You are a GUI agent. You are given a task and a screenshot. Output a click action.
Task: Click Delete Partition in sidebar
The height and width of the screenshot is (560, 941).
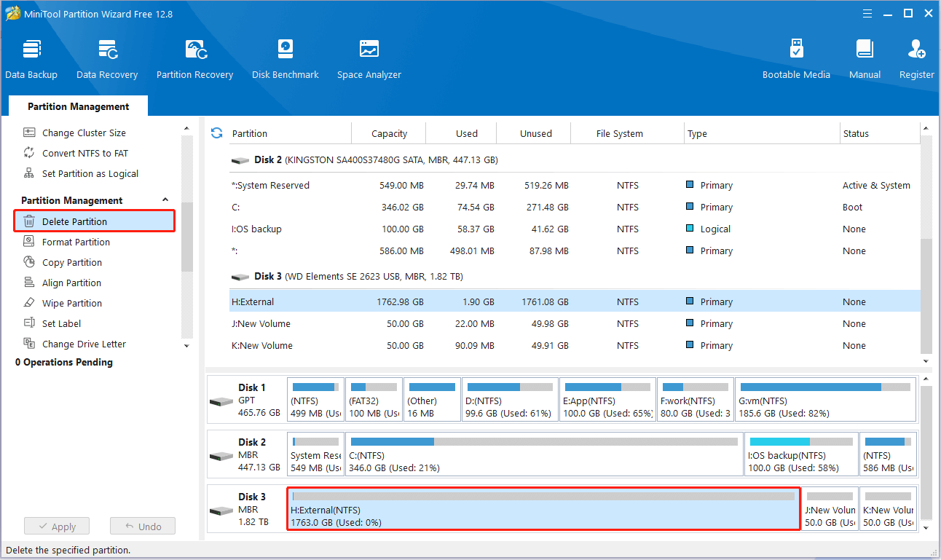[95, 221]
